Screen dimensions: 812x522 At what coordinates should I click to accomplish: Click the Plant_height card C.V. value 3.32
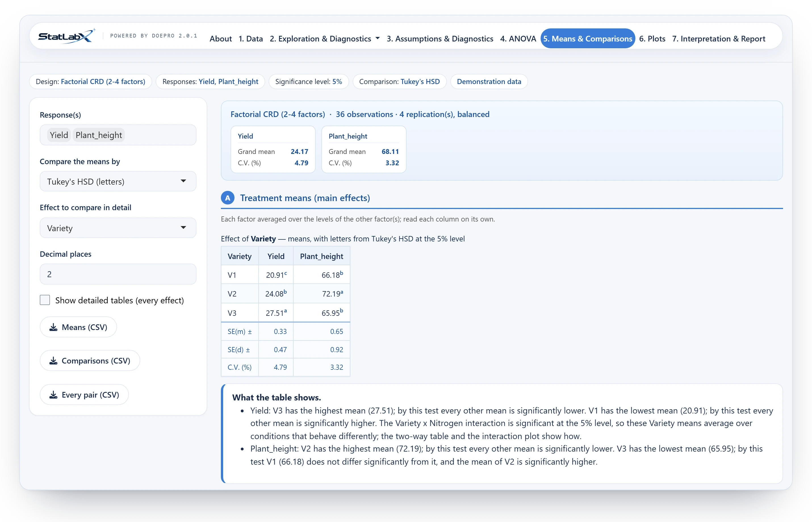pos(392,163)
